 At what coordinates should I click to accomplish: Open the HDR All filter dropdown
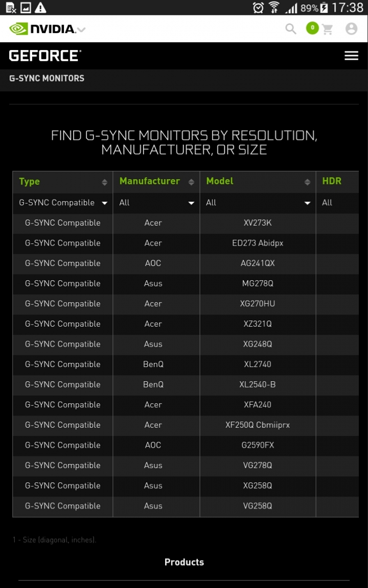click(337, 203)
